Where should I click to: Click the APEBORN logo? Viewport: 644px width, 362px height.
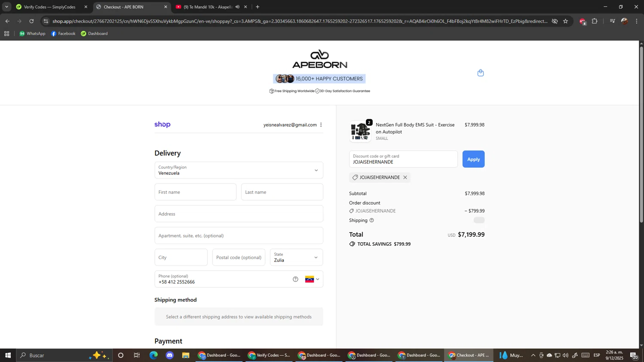pos(319,59)
